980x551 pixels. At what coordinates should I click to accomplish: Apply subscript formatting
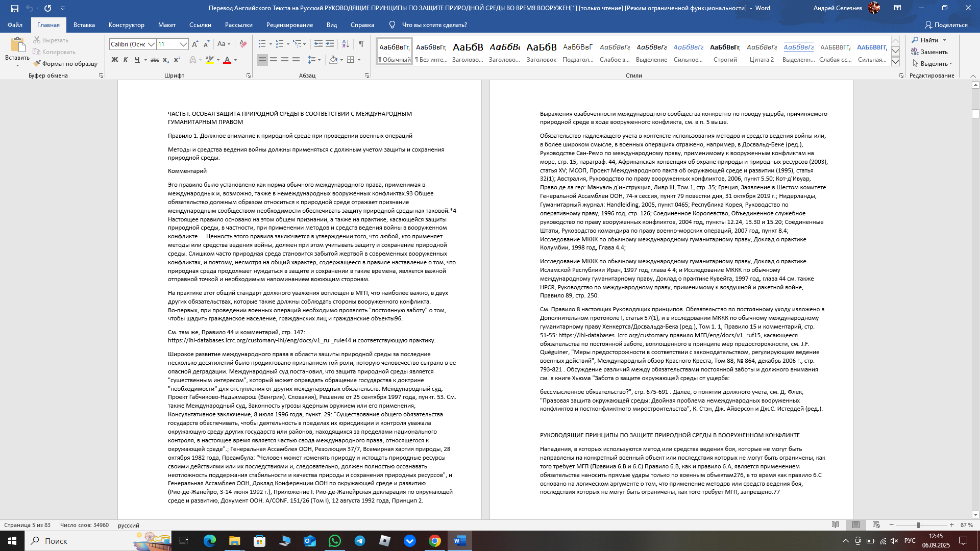click(x=165, y=60)
